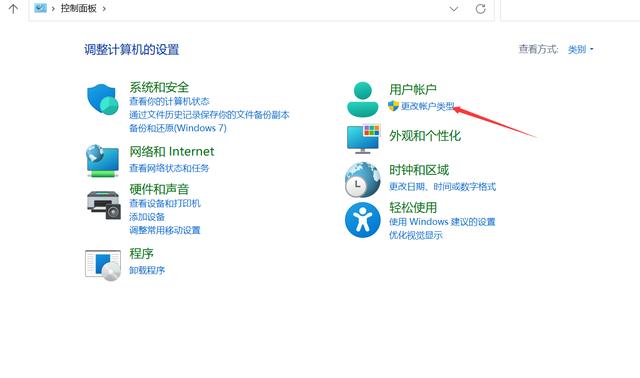Click the refresh icon in the address bar

point(480,9)
